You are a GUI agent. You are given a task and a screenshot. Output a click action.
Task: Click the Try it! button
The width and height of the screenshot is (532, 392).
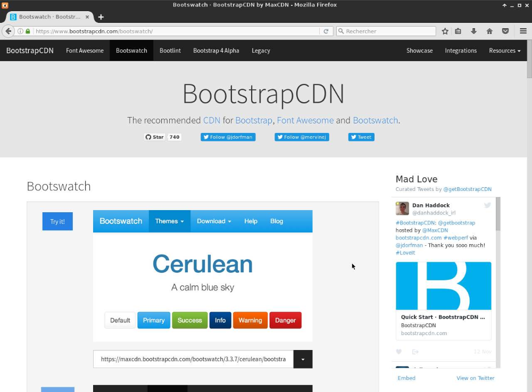click(x=57, y=221)
